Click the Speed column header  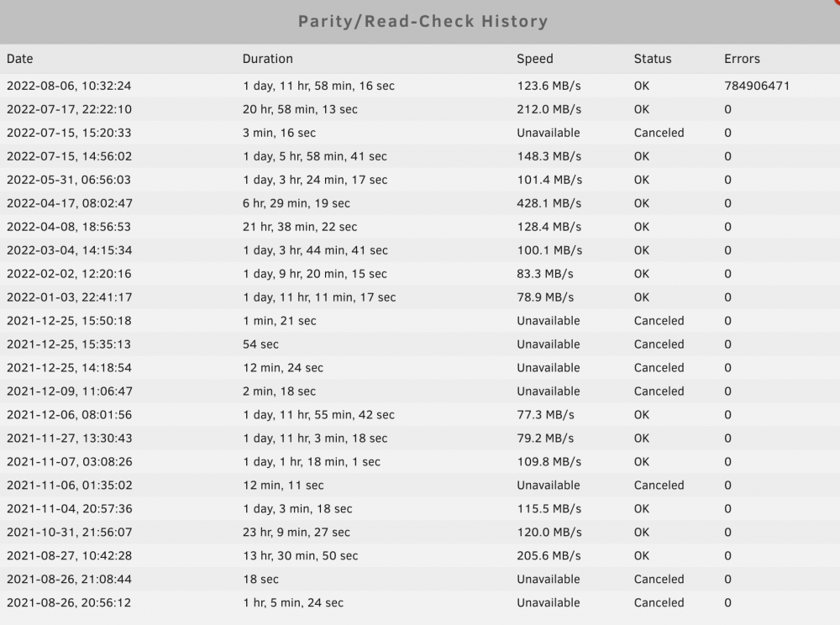tap(534, 59)
